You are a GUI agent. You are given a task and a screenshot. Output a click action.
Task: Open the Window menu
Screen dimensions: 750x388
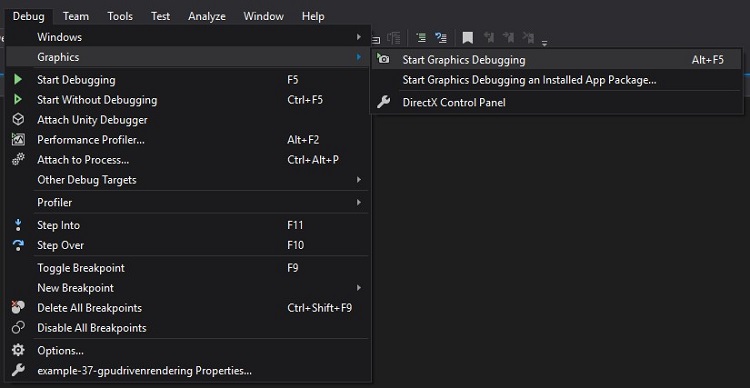264,16
